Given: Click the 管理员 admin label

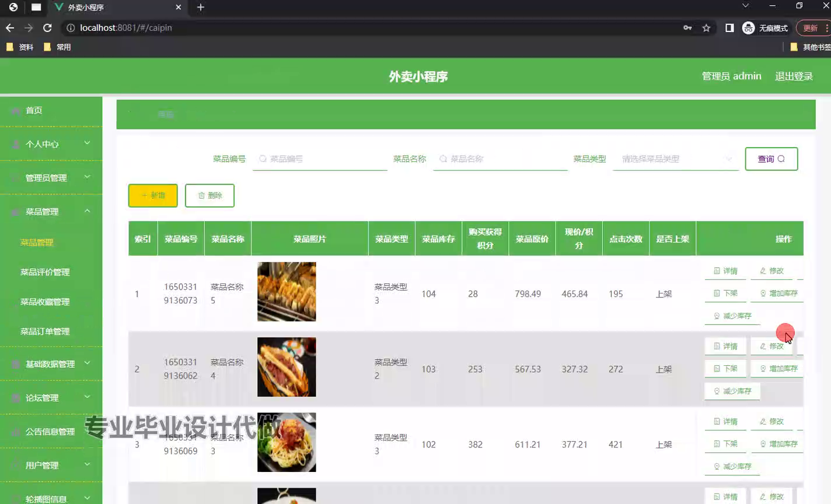Looking at the screenshot, I should 731,76.
